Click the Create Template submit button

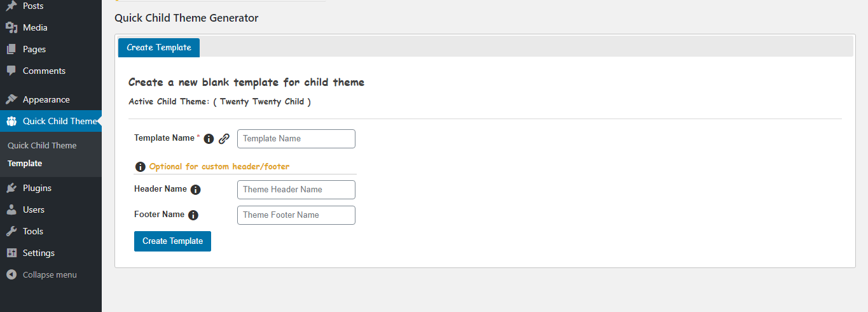pyautogui.click(x=172, y=241)
